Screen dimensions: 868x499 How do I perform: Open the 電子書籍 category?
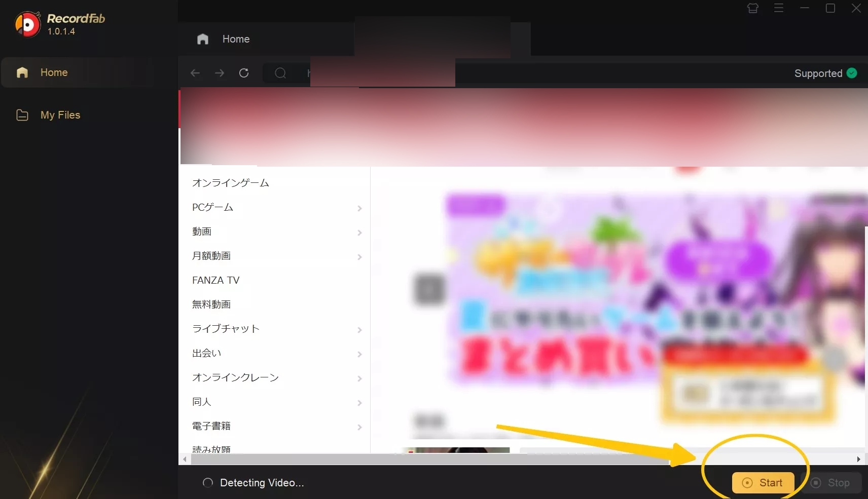tap(211, 426)
